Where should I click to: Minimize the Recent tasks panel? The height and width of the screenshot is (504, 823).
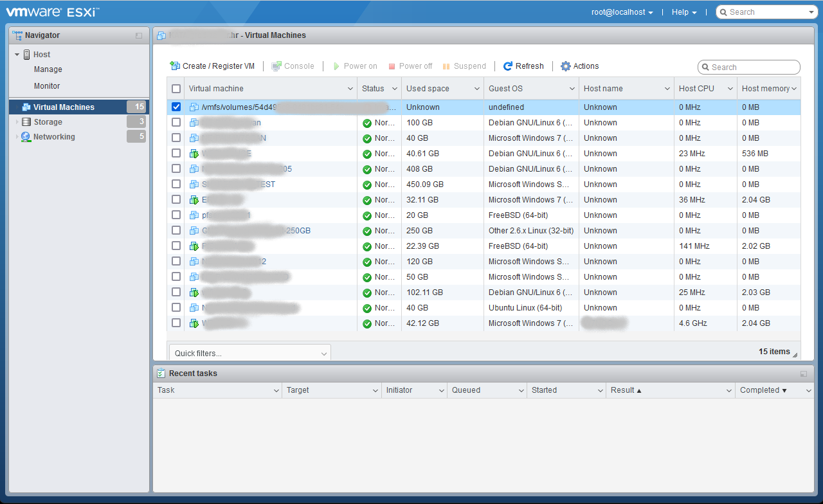(803, 374)
